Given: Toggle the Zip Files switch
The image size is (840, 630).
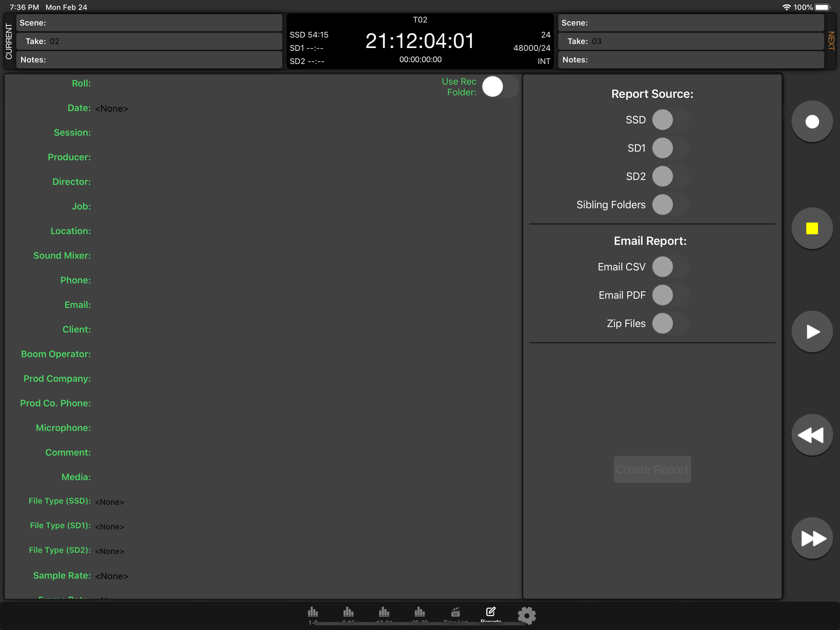Looking at the screenshot, I should coord(671,323).
